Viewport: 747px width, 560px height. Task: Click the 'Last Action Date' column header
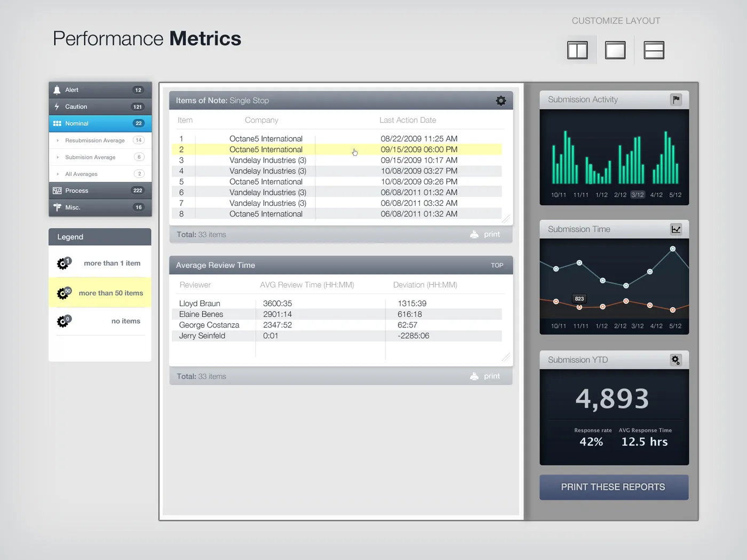[408, 120]
